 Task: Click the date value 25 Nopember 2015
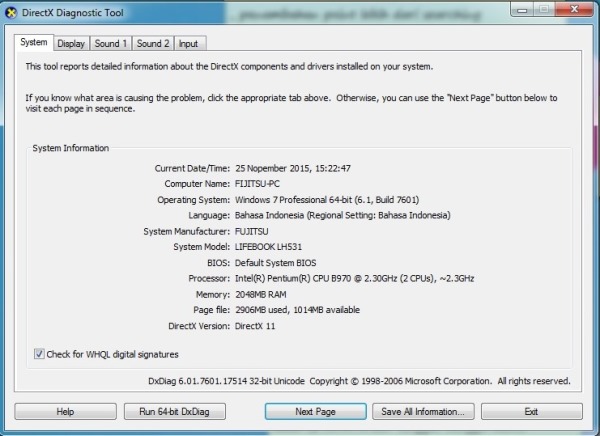tap(293, 168)
